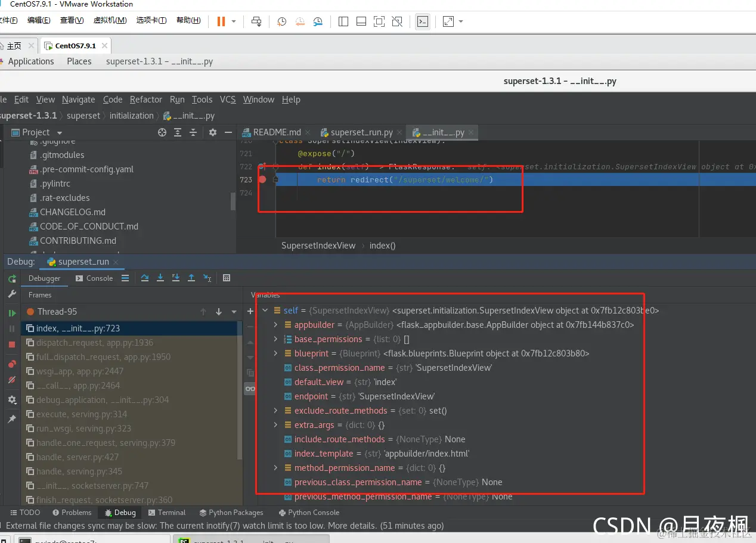756x543 pixels.
Task: Pin the debug tab
Action: pos(12,419)
